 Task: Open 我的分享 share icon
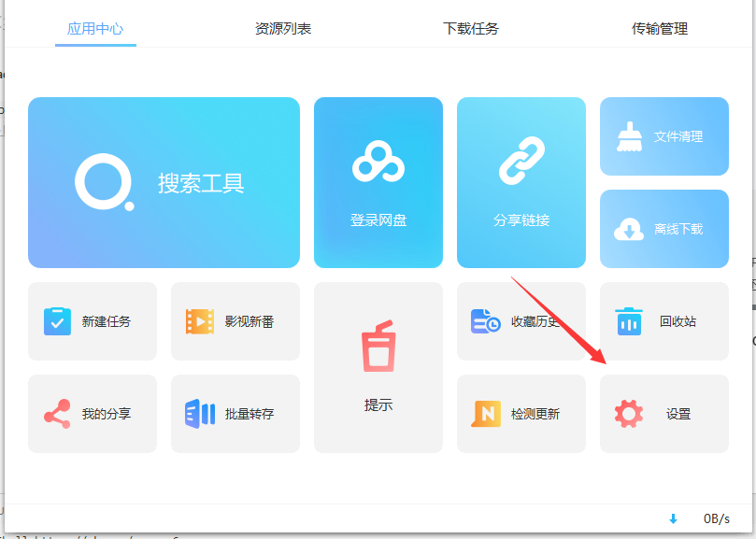(58, 414)
